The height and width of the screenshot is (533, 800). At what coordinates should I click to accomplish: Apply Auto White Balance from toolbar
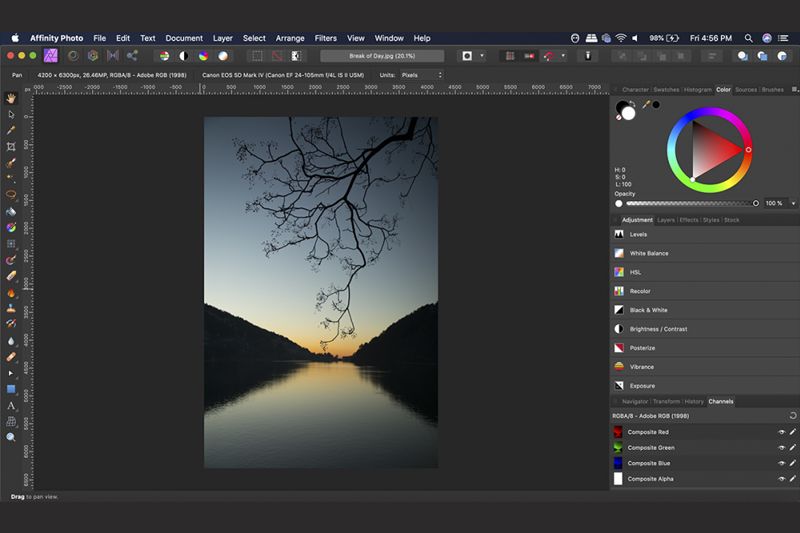pos(223,56)
